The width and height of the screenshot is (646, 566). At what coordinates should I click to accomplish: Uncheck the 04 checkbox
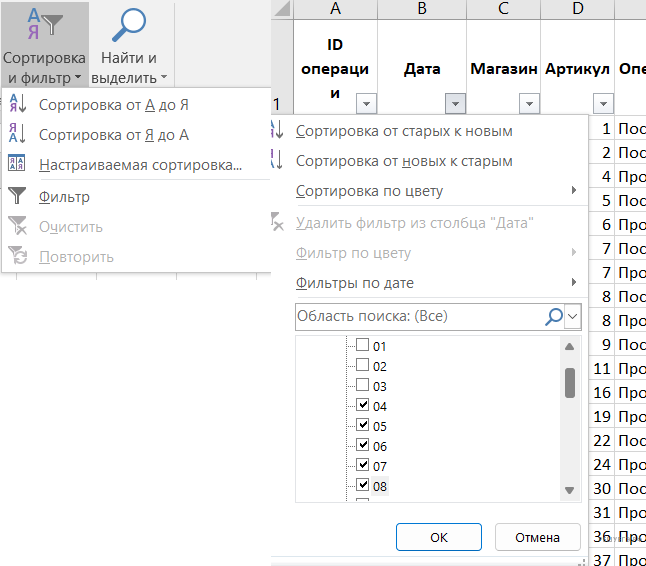(363, 406)
